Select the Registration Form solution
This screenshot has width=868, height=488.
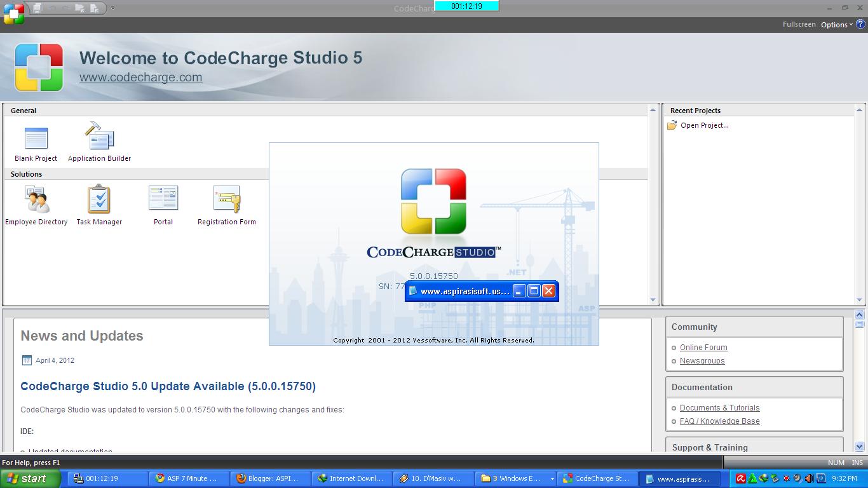pyautogui.click(x=227, y=205)
